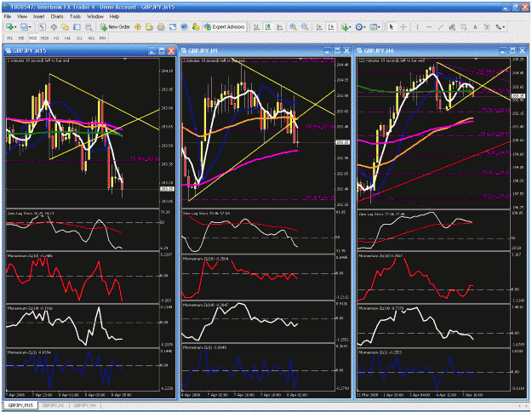The image size is (532, 412).
Task: Switch timeframe to M1
Action: coord(10,38)
